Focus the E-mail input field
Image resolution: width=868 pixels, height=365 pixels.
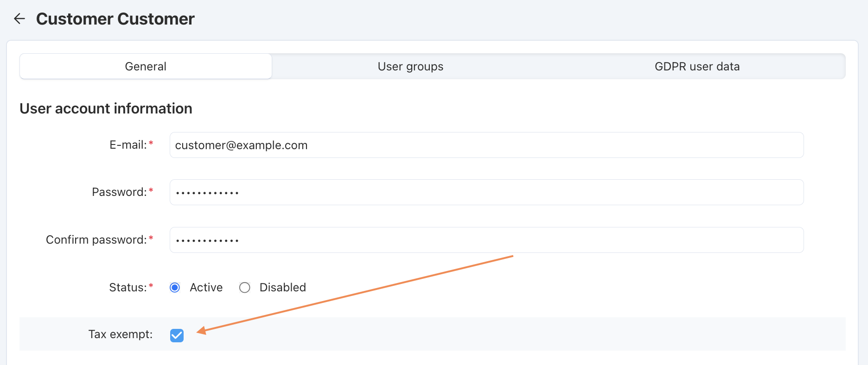pos(486,145)
